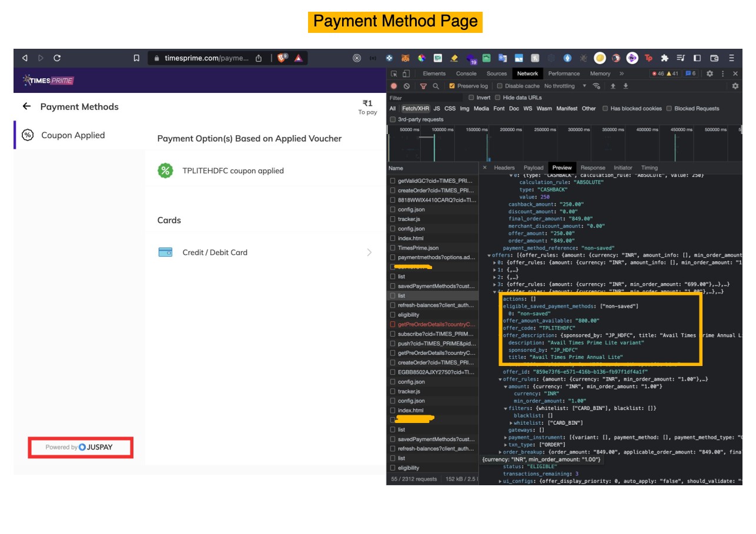
Task: Open the Performance tab
Action: (564, 73)
